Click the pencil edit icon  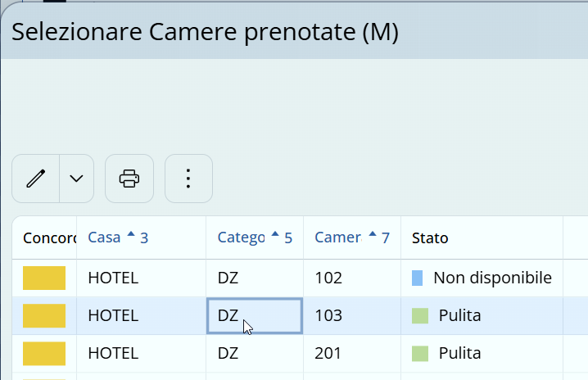(x=35, y=179)
